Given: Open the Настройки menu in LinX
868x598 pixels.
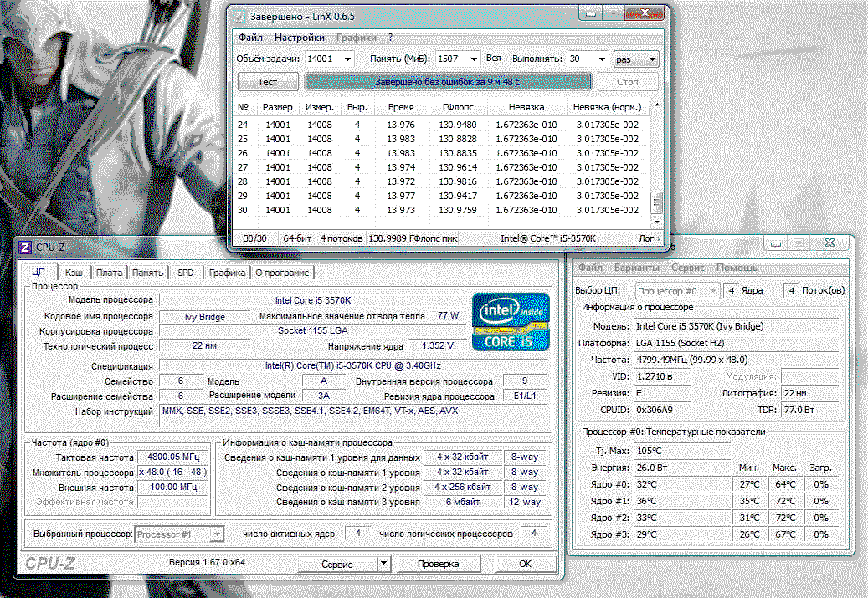Looking at the screenshot, I should pos(299,38).
